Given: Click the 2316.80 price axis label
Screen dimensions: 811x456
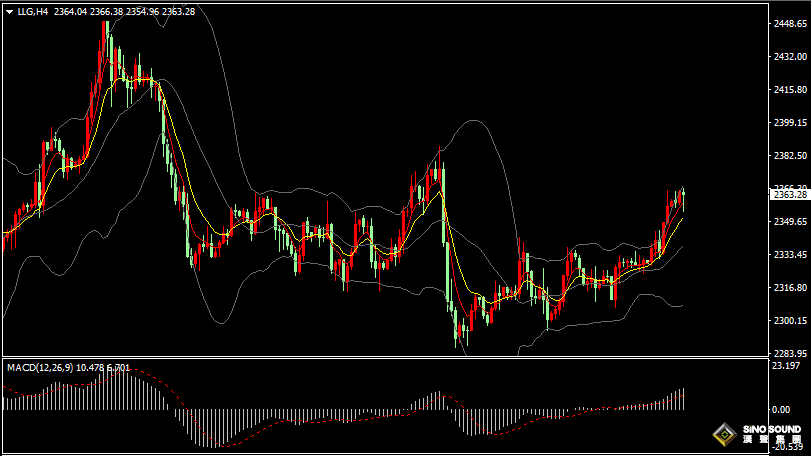Looking at the screenshot, I should pyautogui.click(x=790, y=287).
